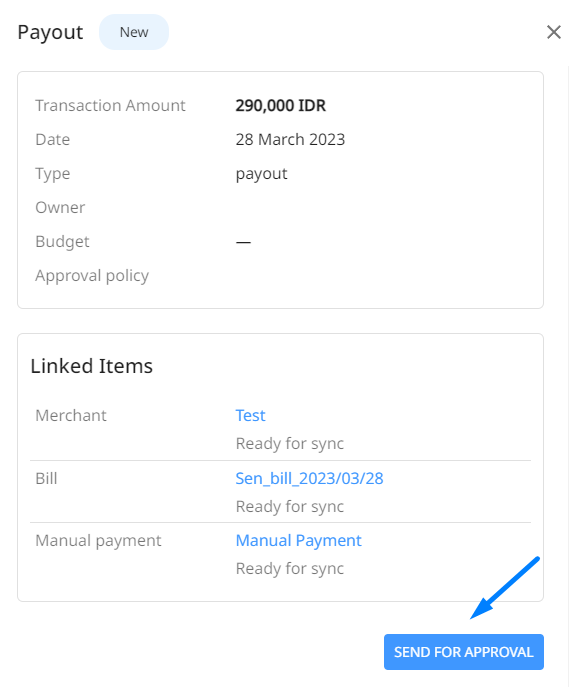Click the 28 March 2023 date value
569x687 pixels.
[x=290, y=139]
